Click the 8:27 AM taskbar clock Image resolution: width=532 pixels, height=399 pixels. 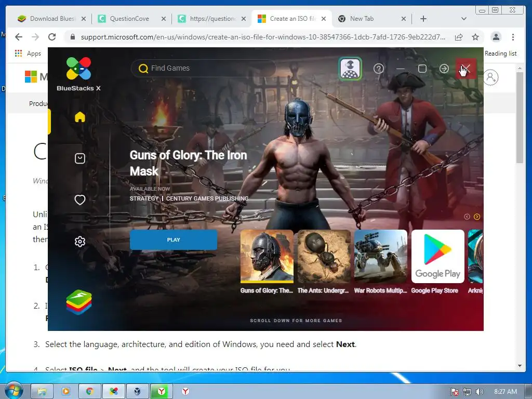click(x=506, y=392)
